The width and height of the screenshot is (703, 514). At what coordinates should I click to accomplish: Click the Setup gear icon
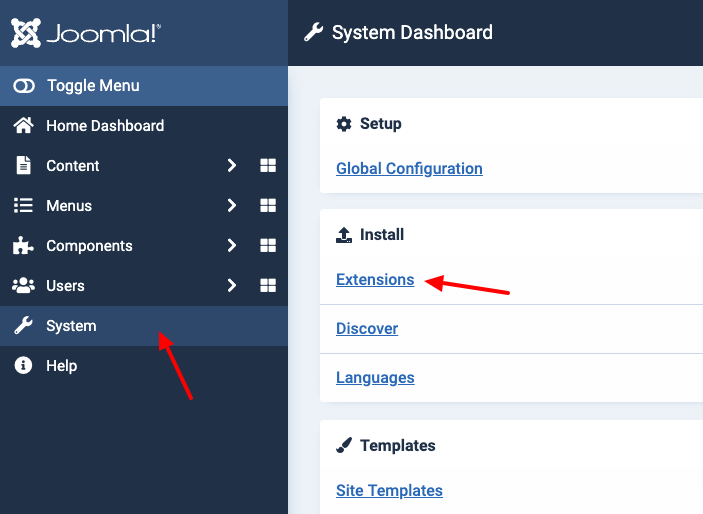pos(344,124)
